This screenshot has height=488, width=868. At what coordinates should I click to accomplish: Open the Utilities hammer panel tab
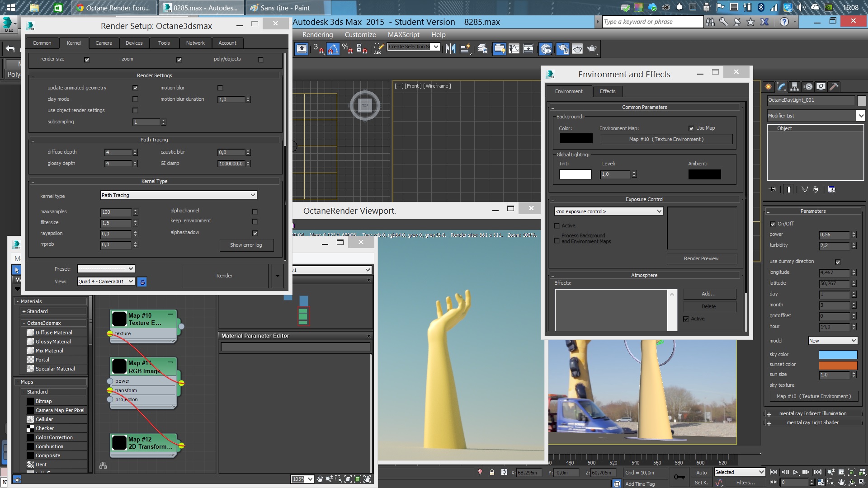(x=834, y=87)
